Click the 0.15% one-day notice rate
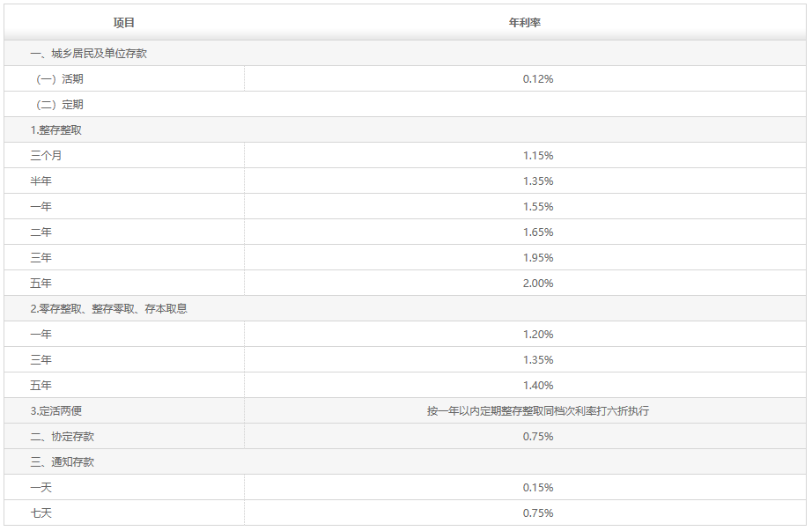Image resolution: width=812 pixels, height=531 pixels. [x=537, y=488]
